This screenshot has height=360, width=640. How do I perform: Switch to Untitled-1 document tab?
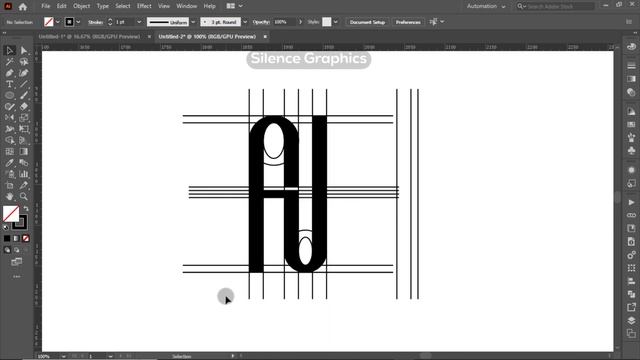(89, 37)
